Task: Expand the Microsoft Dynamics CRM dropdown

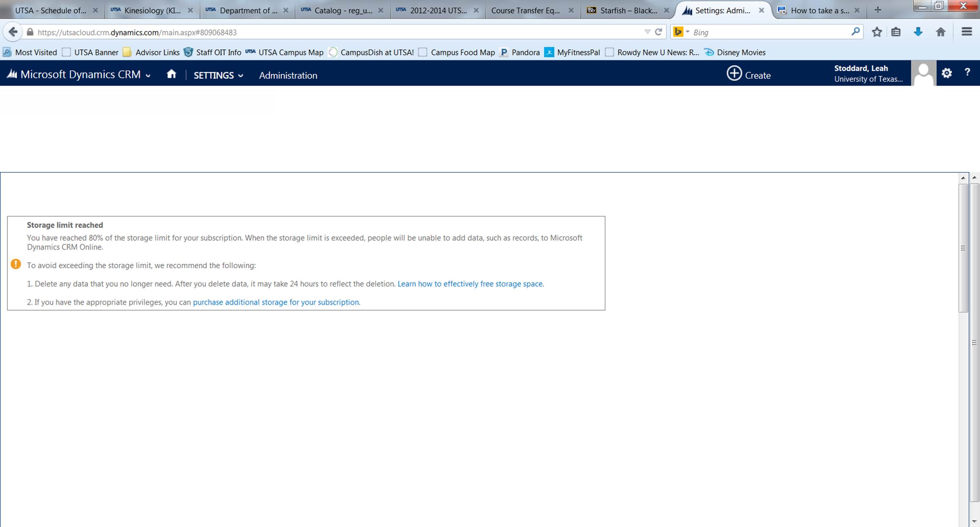Action: [148, 76]
